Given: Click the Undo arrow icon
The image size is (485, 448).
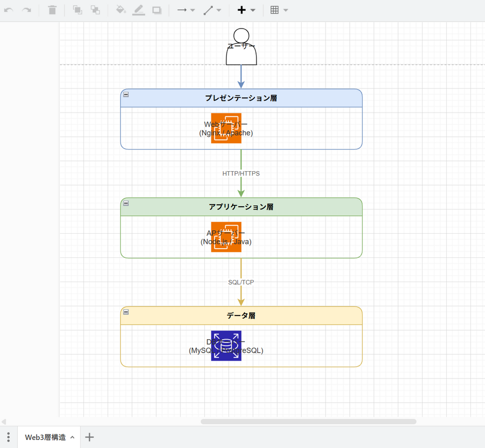Looking at the screenshot, I should [x=9, y=10].
